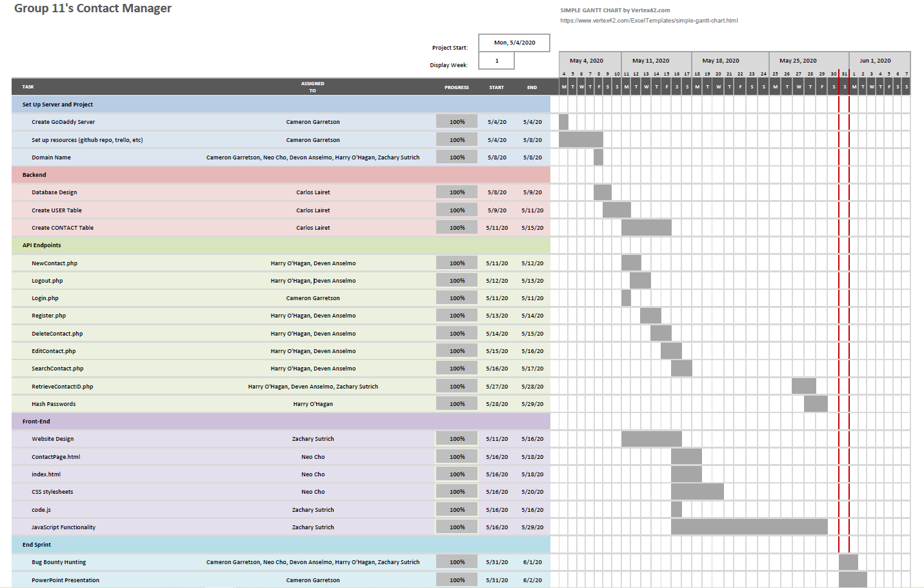This screenshot has height=588, width=924.
Task: Select the Display Week value cell
Action: point(496,61)
